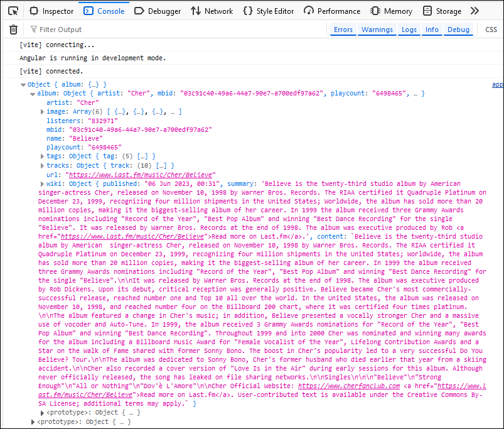
Task: Toggle the Info filter
Action: (432, 30)
